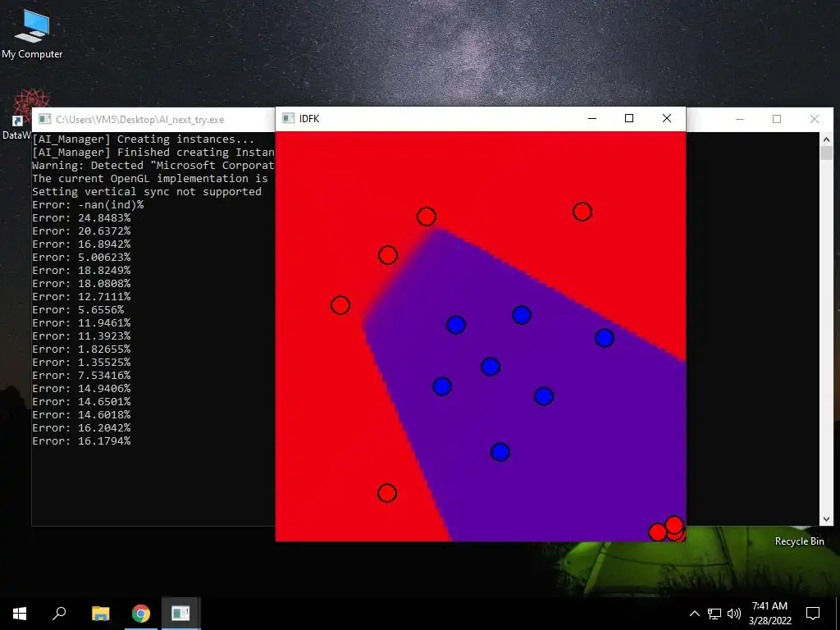The height and width of the screenshot is (630, 840).
Task: Click console scrollbar up arrow
Action: click(x=826, y=139)
